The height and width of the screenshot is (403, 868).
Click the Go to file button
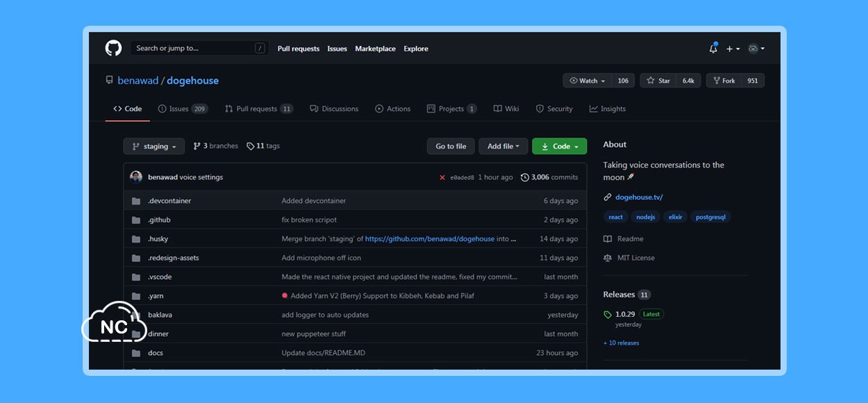[451, 147]
